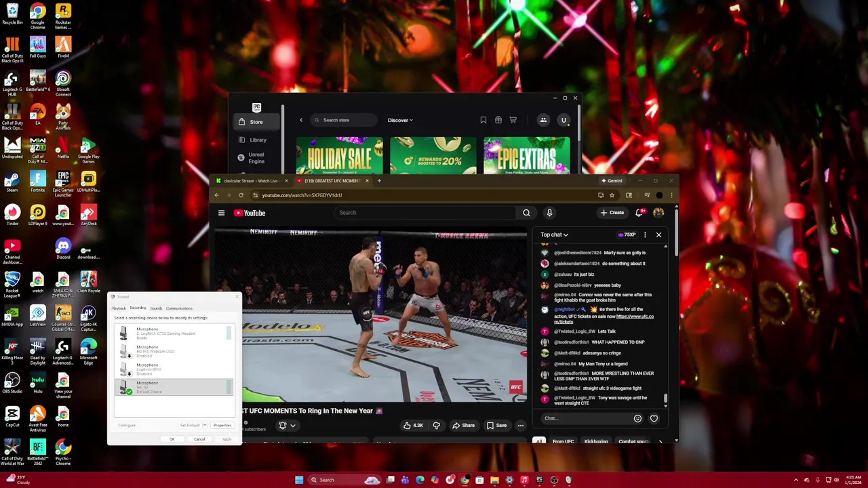This screenshot has height=488, width=868.
Task: Open Party Animals desktop shortcut
Action: click(x=63, y=117)
